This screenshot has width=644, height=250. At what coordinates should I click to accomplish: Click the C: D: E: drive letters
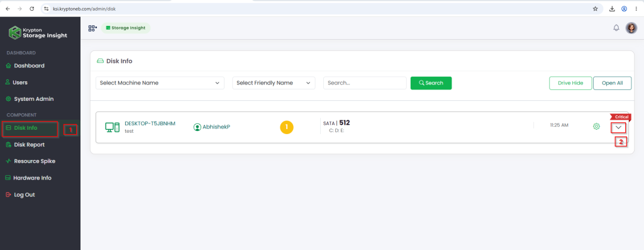tap(336, 131)
